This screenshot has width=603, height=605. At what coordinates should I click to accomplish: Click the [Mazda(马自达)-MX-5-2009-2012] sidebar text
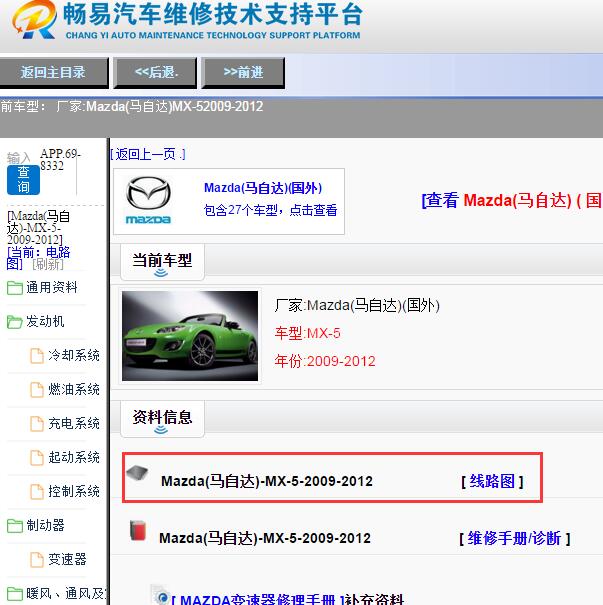tap(38, 228)
